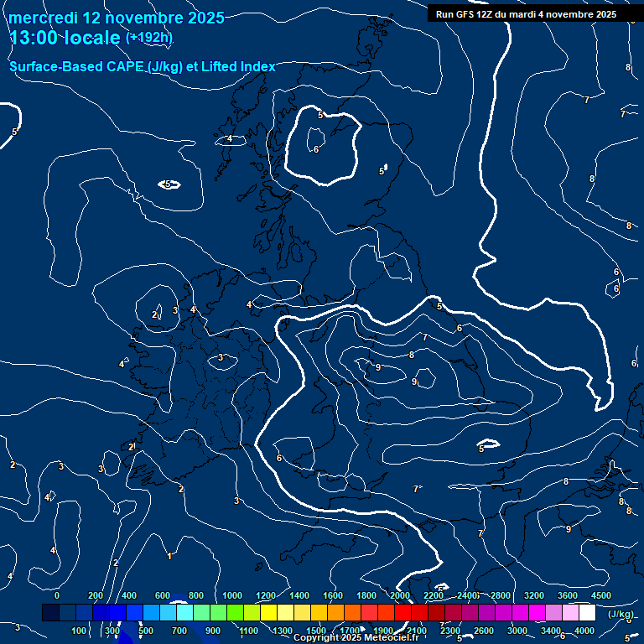Click the forecast date 'mercredi 12 novembre 2025'
Viewport: 644px width, 644px height.
tap(117, 18)
